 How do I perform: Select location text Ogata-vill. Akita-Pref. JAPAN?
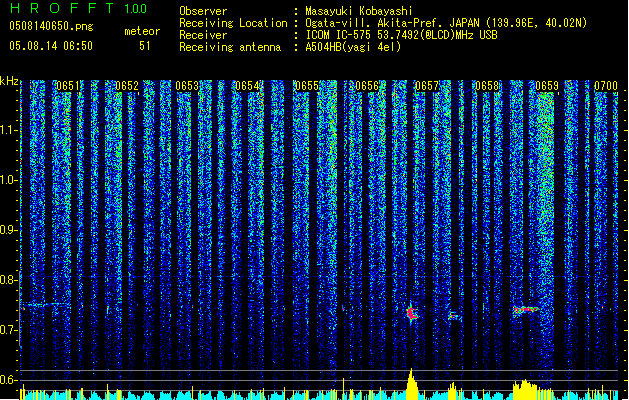[394, 23]
